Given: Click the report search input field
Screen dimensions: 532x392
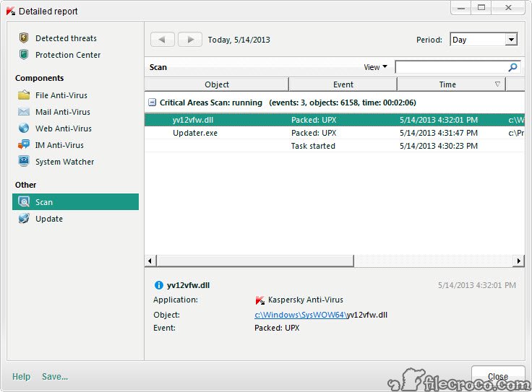Looking at the screenshot, I should (x=452, y=67).
